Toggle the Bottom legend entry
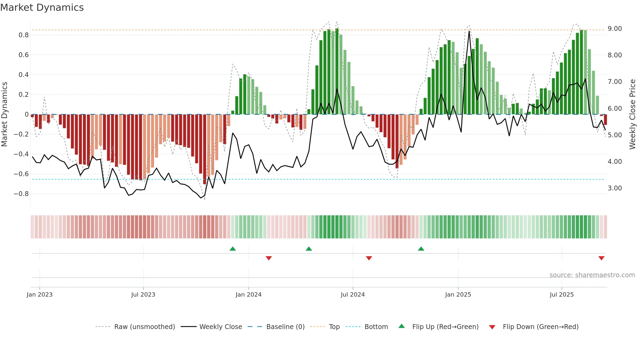The height and width of the screenshot is (362, 644). coord(367,327)
